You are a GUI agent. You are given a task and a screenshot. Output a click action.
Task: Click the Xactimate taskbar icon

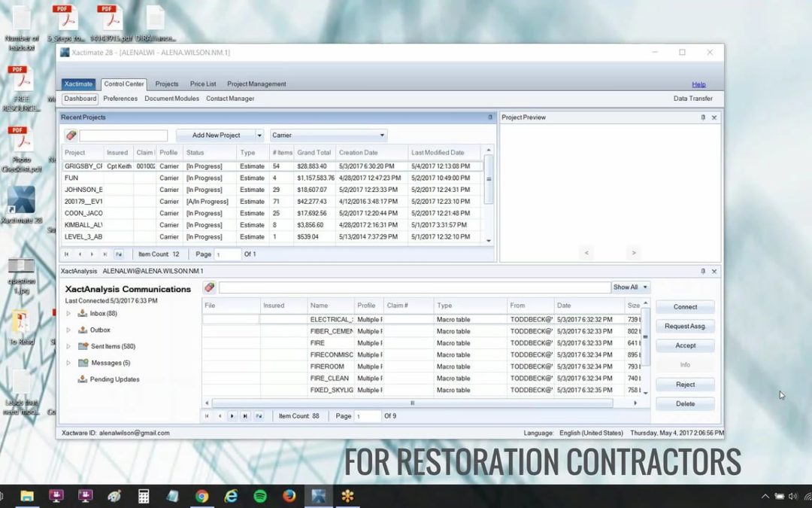pos(318,496)
